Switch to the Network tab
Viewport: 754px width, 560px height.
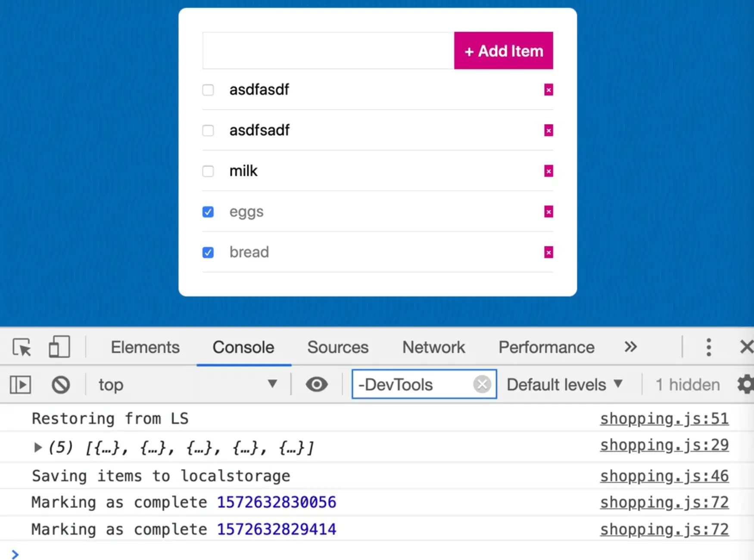click(433, 347)
